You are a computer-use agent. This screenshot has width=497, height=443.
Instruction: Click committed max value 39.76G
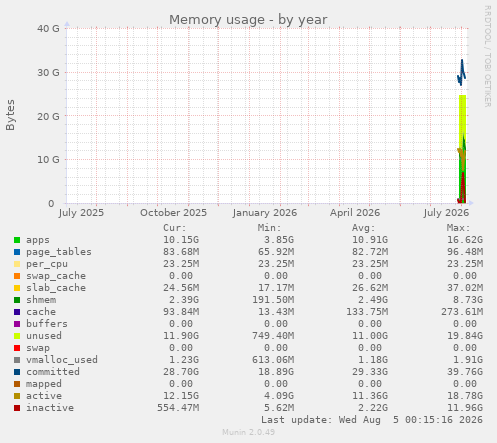tap(465, 372)
